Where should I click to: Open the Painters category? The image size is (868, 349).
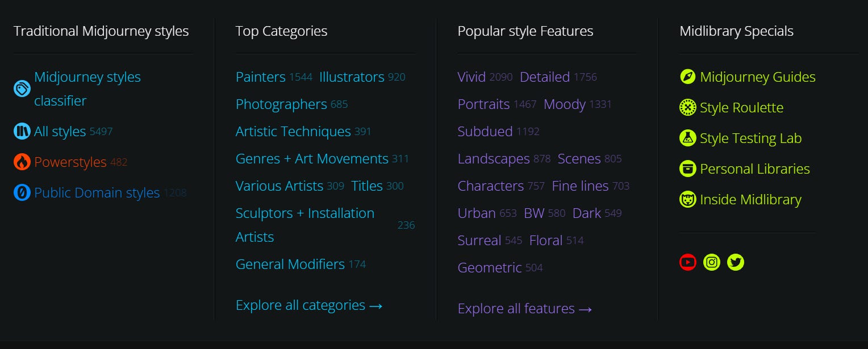point(261,77)
